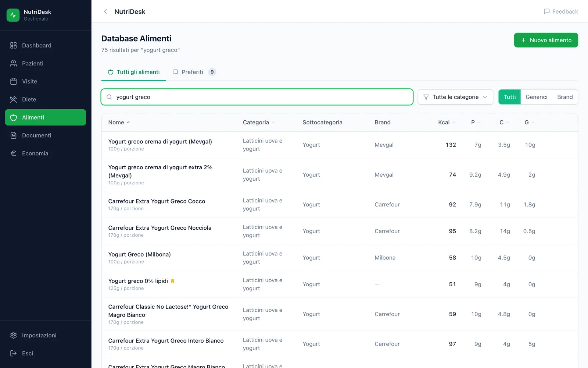Sort by protein P column

tap(476, 123)
